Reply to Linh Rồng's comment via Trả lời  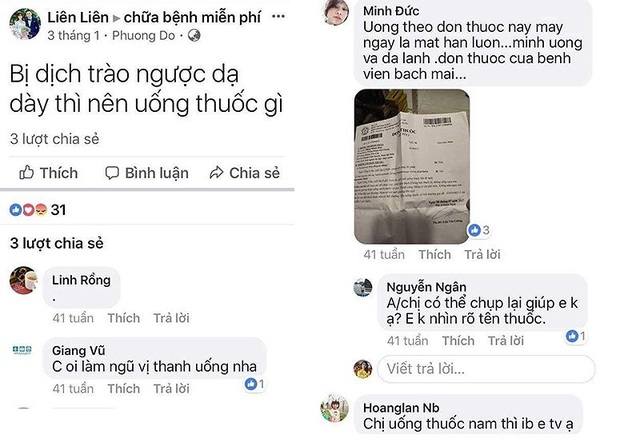pos(171,318)
